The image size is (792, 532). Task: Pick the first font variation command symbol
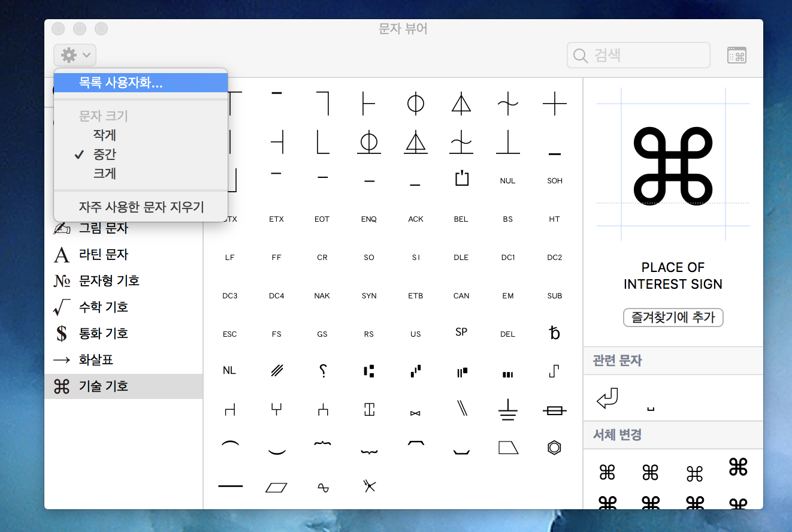(607, 473)
